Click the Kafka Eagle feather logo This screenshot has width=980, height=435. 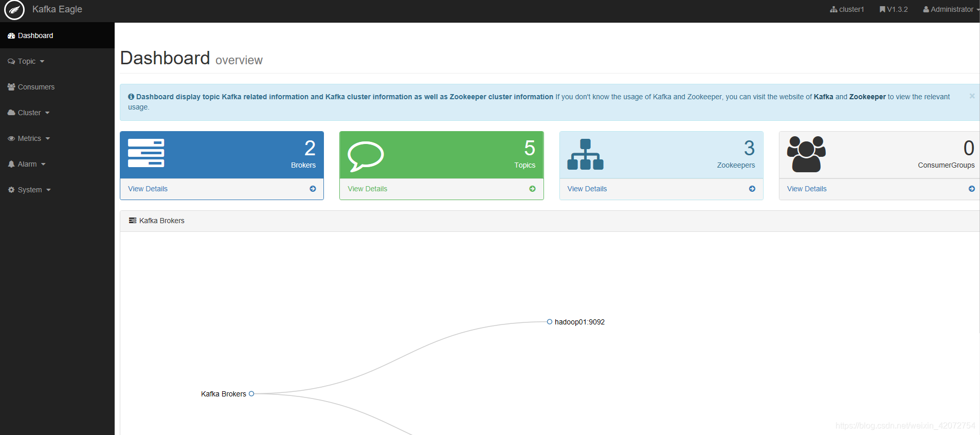pyautogui.click(x=14, y=10)
